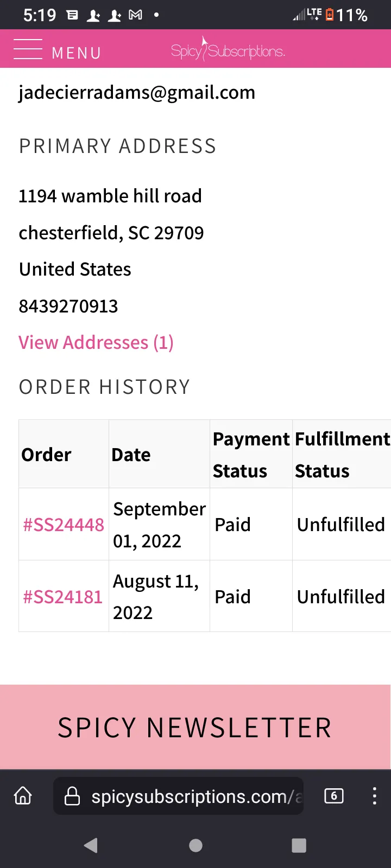Open order #SS24448
Image resolution: width=391 pixels, height=868 pixels.
64,525
